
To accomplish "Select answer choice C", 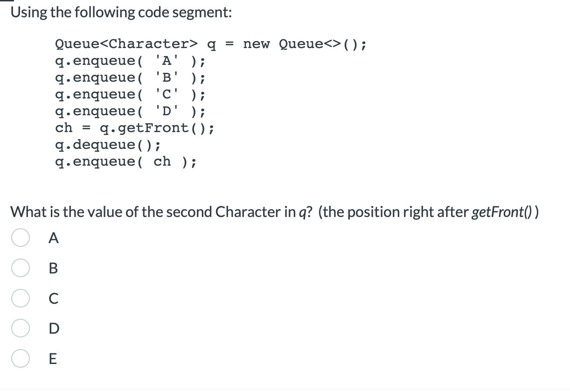I will pos(21,299).
